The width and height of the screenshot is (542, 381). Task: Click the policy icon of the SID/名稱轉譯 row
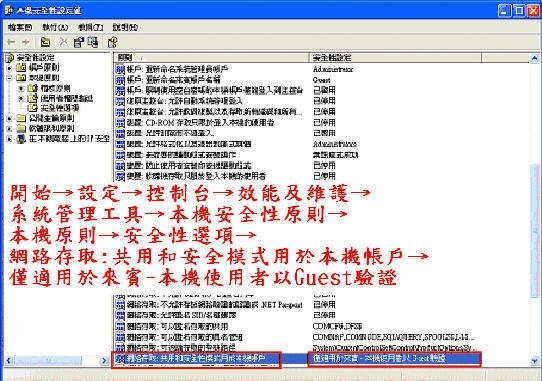click(120, 315)
